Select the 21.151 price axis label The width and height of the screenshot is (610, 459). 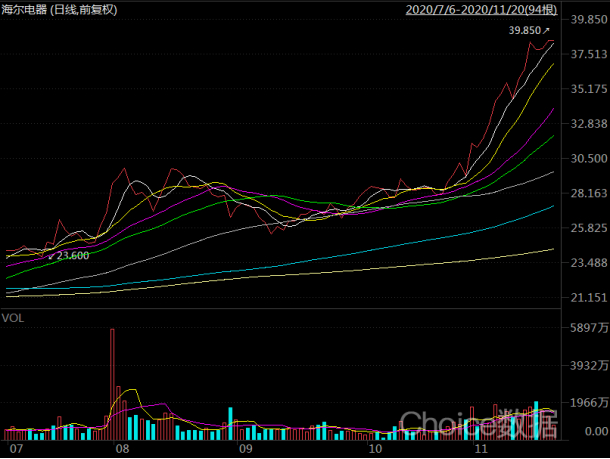[x=589, y=298]
